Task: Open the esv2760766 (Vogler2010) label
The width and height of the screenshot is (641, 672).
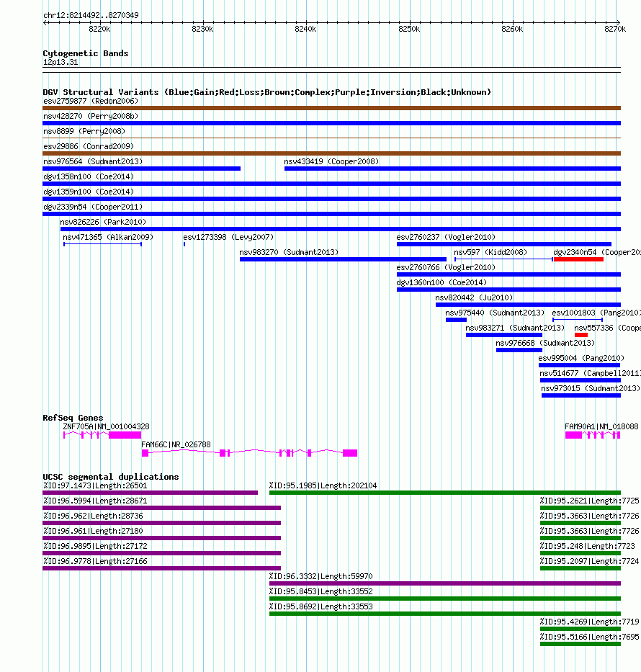Action: coord(446,267)
